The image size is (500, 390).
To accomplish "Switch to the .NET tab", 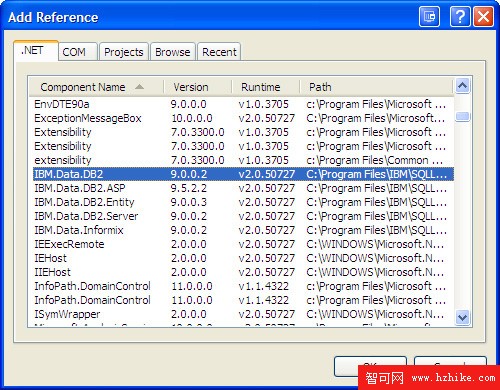I will click(x=36, y=51).
